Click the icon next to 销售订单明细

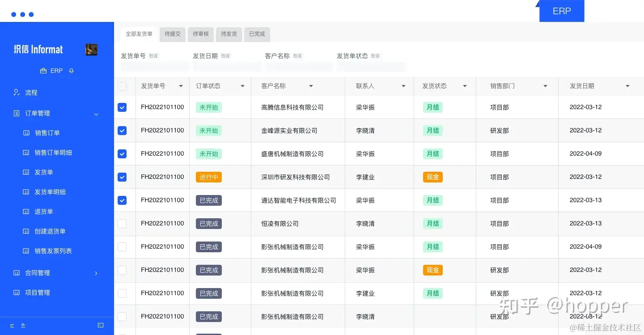tap(26, 153)
